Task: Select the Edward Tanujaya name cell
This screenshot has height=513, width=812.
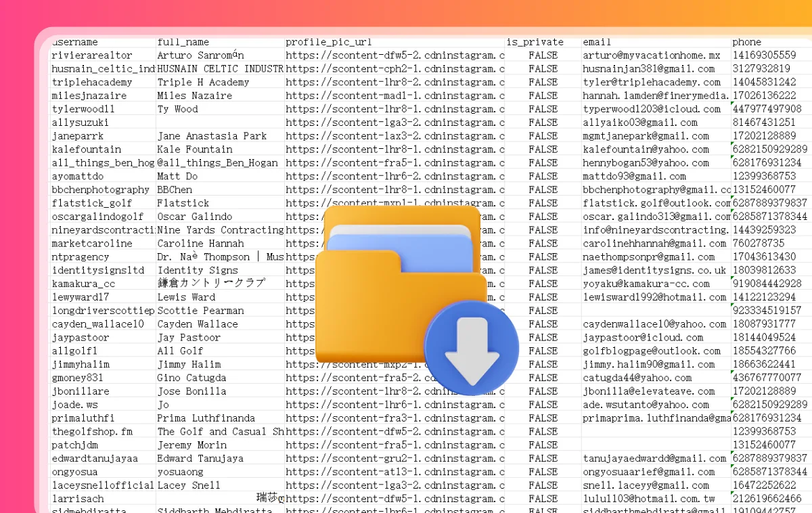Action: pyautogui.click(x=200, y=458)
